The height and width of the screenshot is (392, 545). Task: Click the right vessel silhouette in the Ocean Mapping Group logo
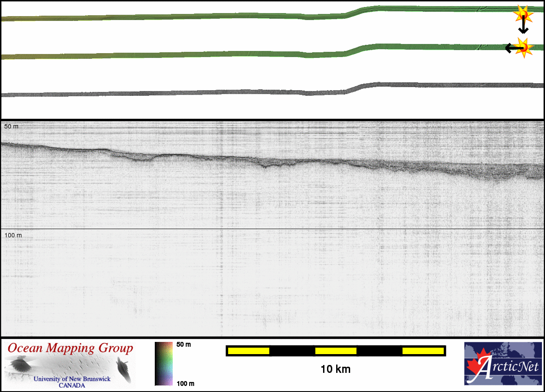tap(123, 369)
